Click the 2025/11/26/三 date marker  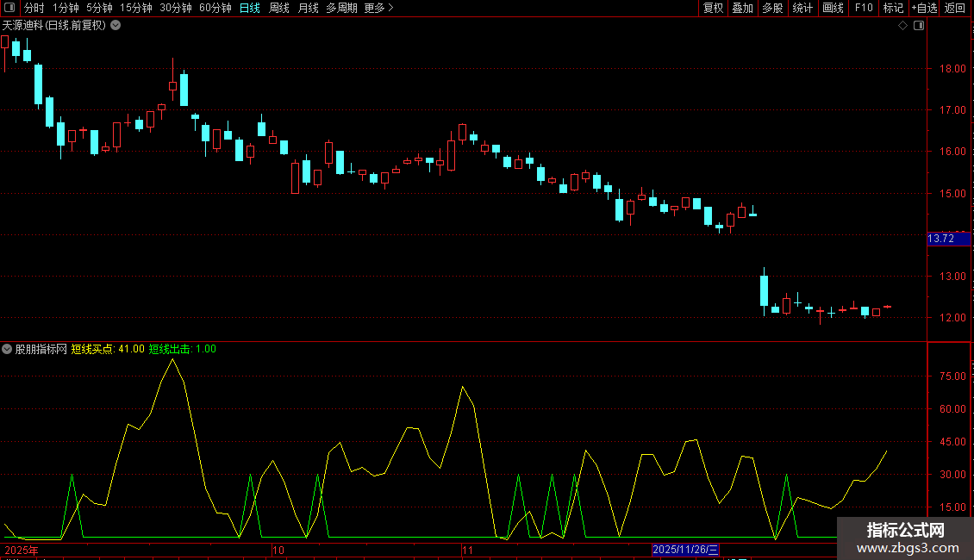686,550
